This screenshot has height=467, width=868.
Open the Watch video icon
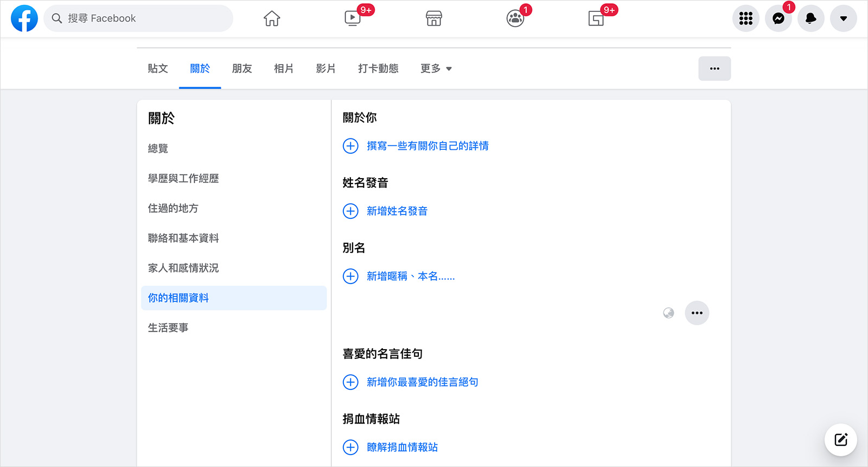pos(353,18)
